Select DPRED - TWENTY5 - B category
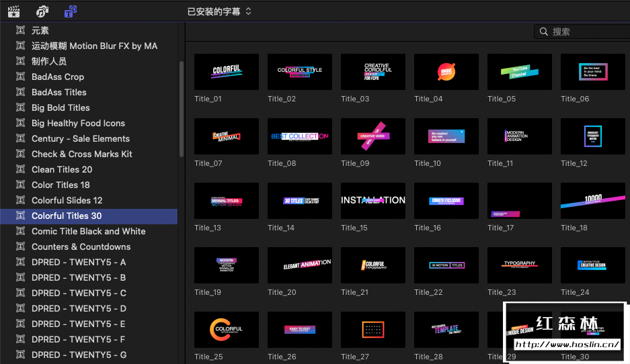The image size is (630, 364). tap(89, 278)
